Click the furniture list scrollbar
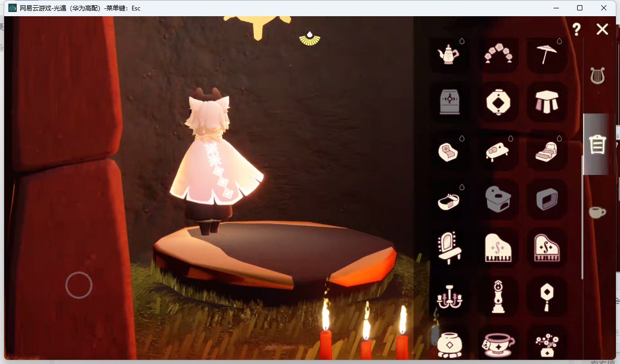Viewport: 620px width, 364px height. coord(582,217)
